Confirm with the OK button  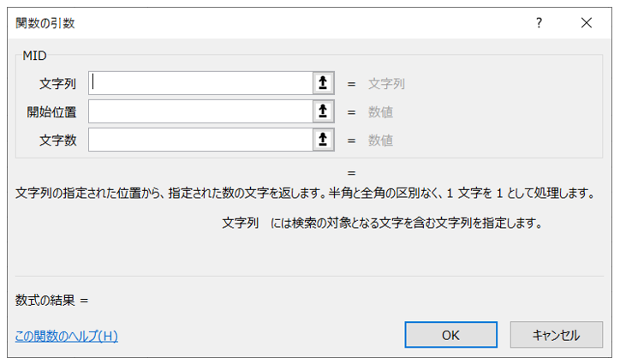tap(450, 336)
